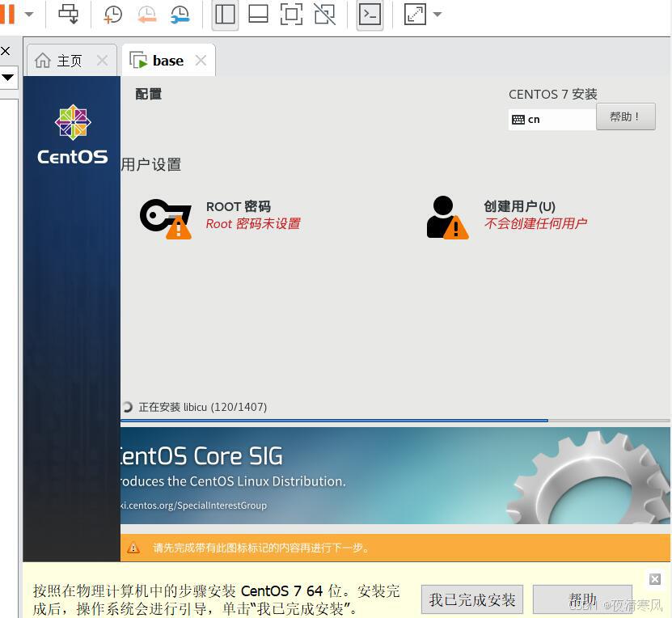Click the CentOS logo in sidebar
This screenshot has height=618, width=672.
(73, 134)
